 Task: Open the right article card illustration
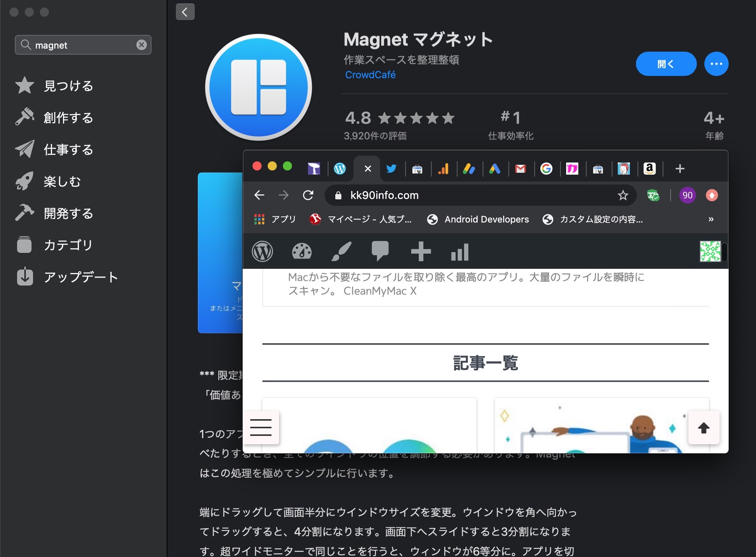601,426
